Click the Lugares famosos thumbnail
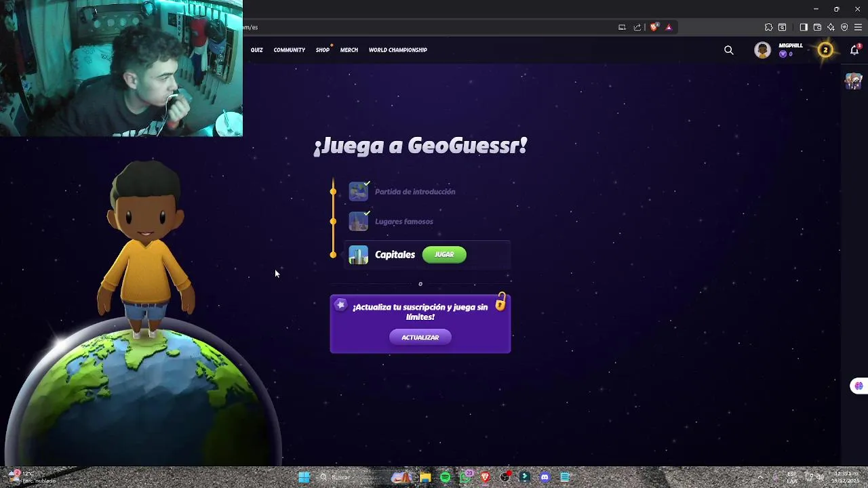Image resolution: width=868 pixels, height=488 pixels. click(x=358, y=222)
